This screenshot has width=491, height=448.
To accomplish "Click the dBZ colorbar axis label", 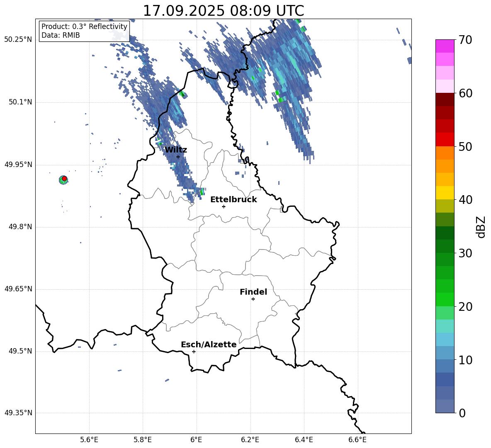I will pos(481,227).
